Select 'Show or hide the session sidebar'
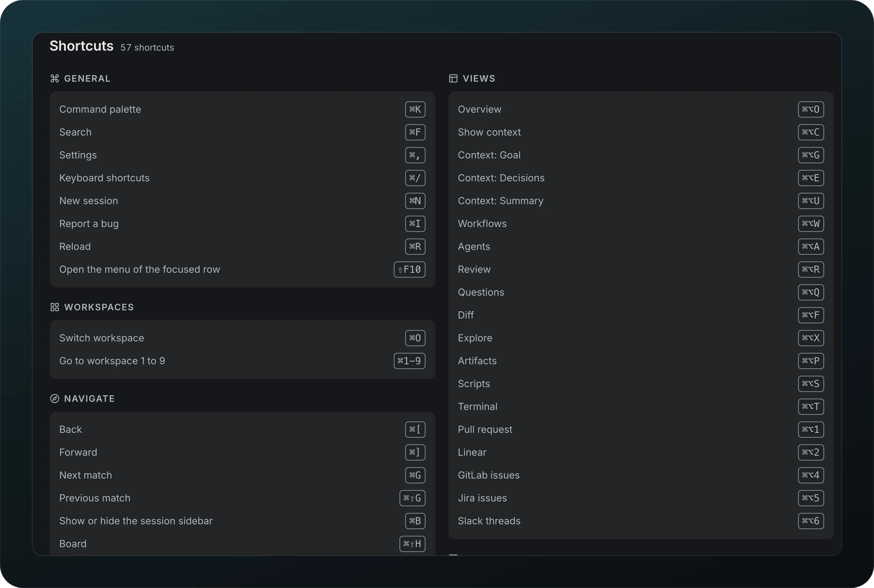This screenshot has height=588, width=874. click(x=242, y=521)
